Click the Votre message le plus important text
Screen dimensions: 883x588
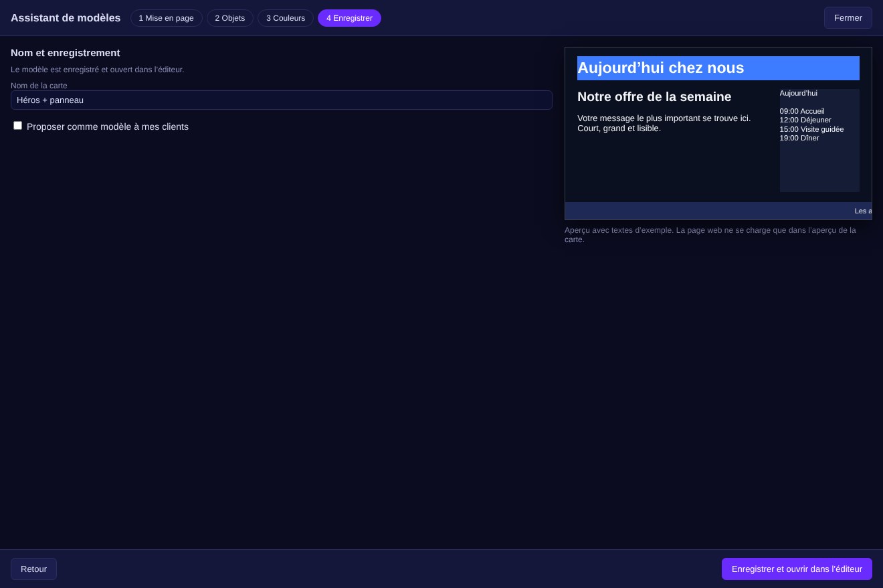[664, 123]
